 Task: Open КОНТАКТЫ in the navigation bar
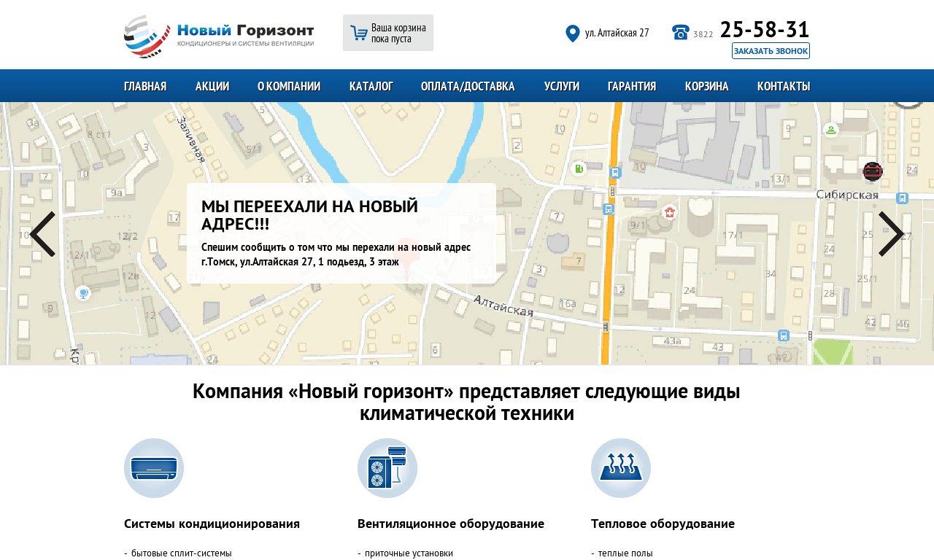783,86
